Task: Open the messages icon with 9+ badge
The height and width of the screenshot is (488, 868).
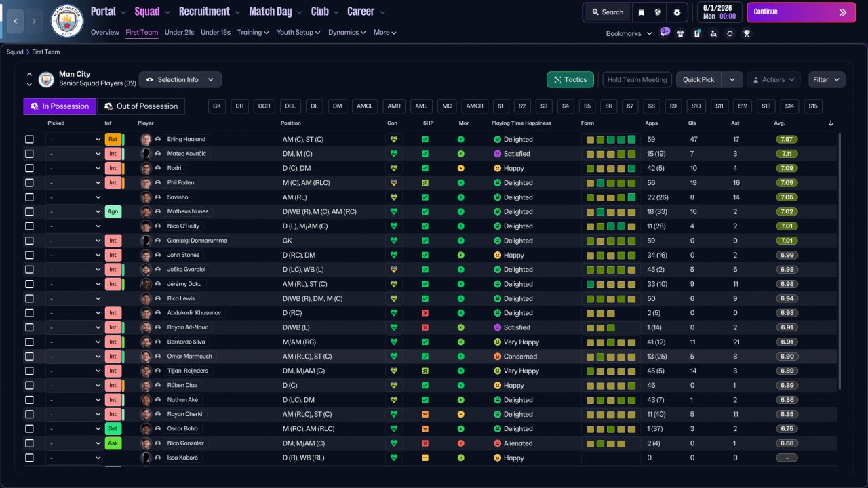Action: pyautogui.click(x=664, y=33)
